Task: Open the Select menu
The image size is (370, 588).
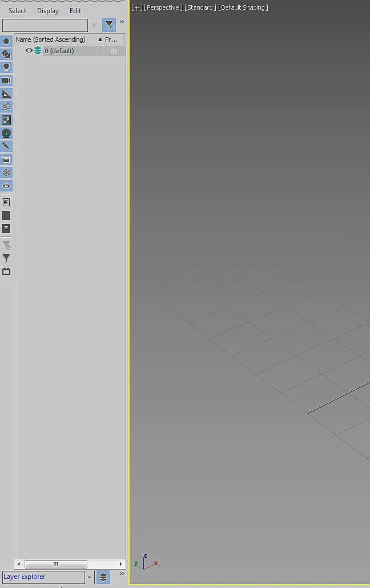Action: [x=17, y=11]
